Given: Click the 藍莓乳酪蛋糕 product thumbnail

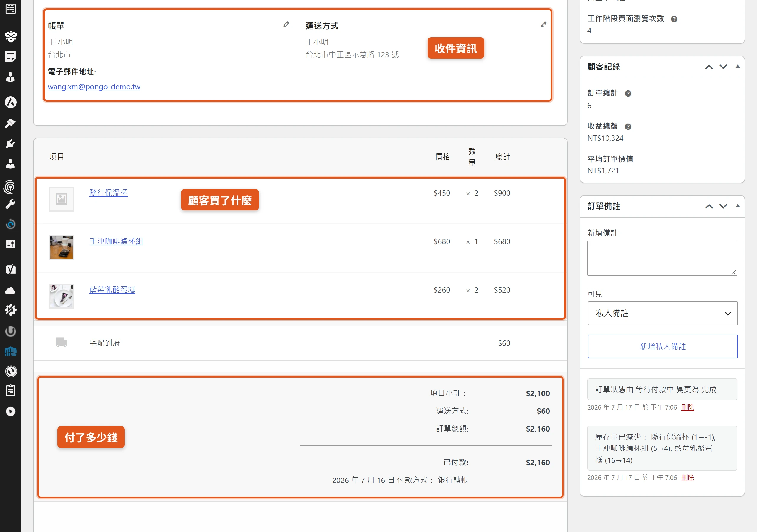Looking at the screenshot, I should click(61, 296).
